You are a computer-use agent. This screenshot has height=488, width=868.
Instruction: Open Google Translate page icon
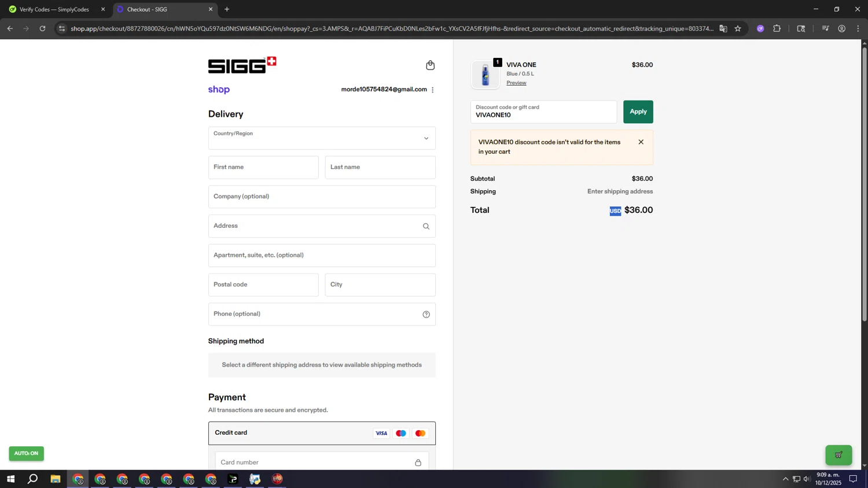click(x=723, y=28)
